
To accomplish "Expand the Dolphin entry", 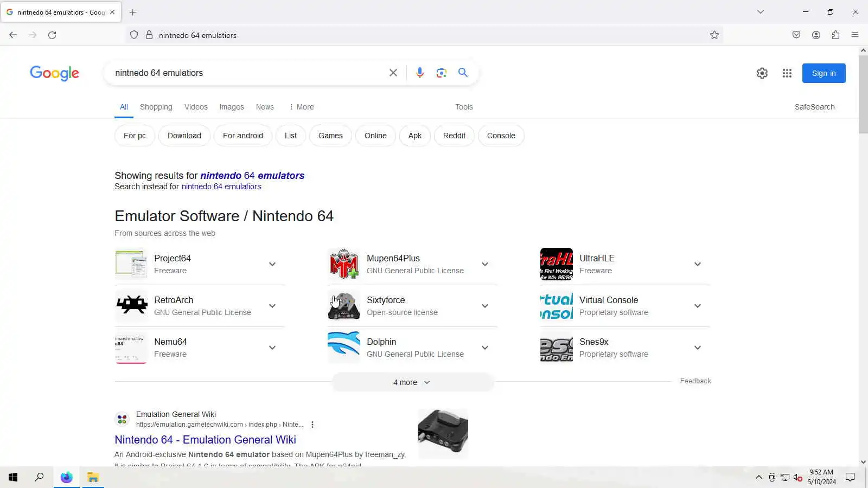I will click(485, 348).
